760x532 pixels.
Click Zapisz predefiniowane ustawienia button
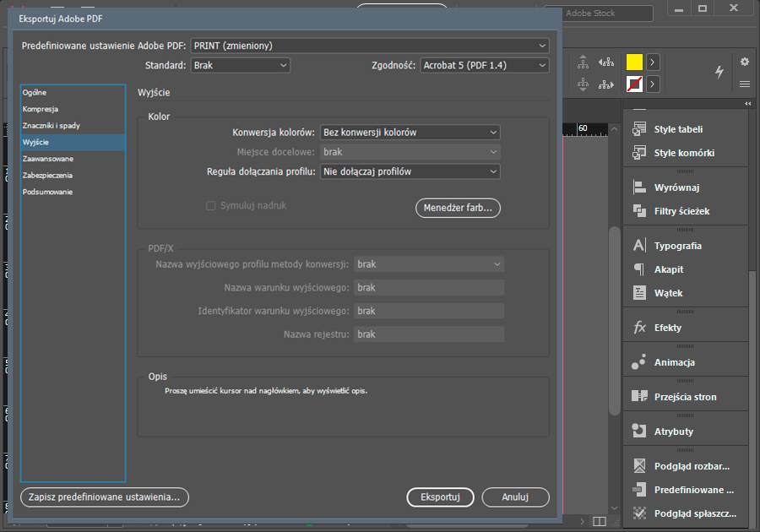(x=104, y=497)
